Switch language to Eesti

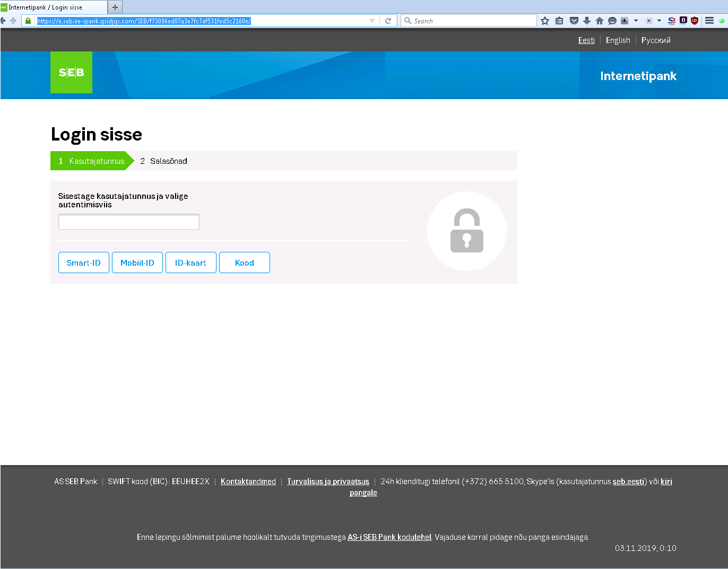pyautogui.click(x=586, y=40)
